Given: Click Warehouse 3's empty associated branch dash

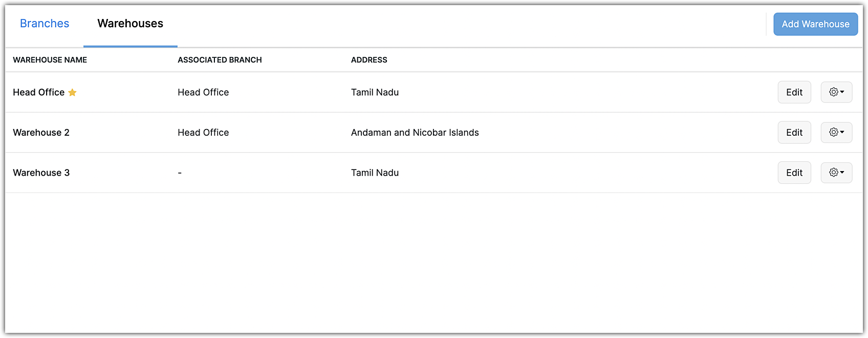Looking at the screenshot, I should pyautogui.click(x=180, y=173).
